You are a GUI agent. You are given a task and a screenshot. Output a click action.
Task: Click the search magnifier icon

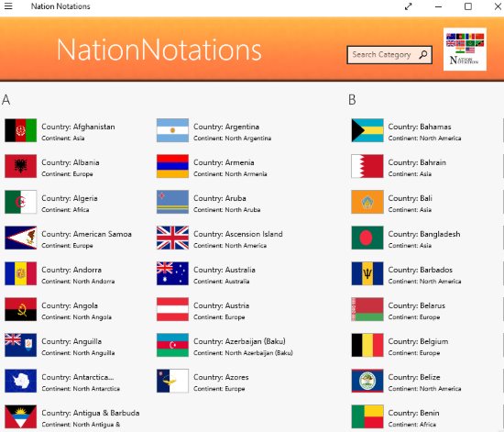click(423, 55)
